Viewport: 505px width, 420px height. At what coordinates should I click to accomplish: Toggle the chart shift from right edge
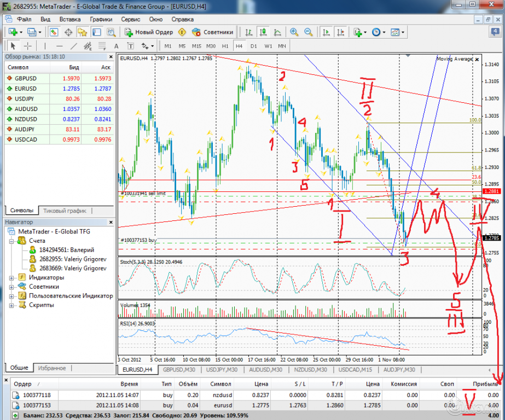click(340, 32)
